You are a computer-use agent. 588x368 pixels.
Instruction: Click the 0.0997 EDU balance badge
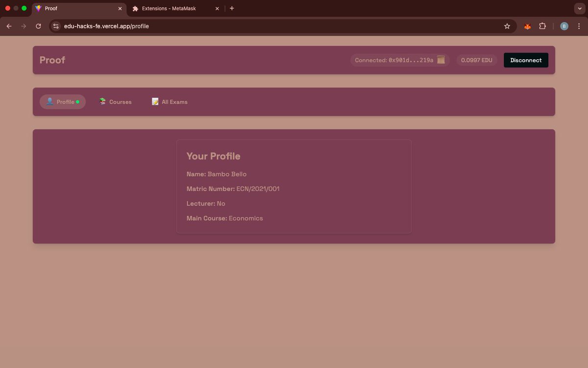click(477, 60)
